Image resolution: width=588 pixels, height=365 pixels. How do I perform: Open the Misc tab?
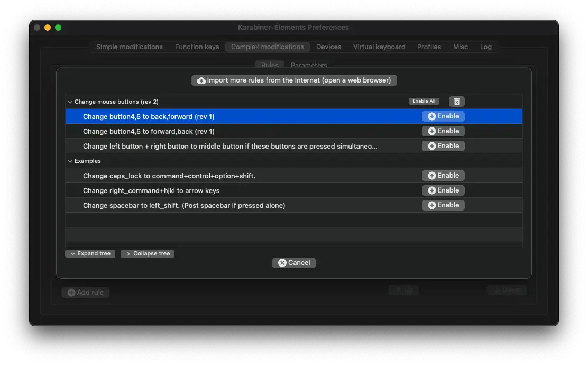tap(461, 47)
